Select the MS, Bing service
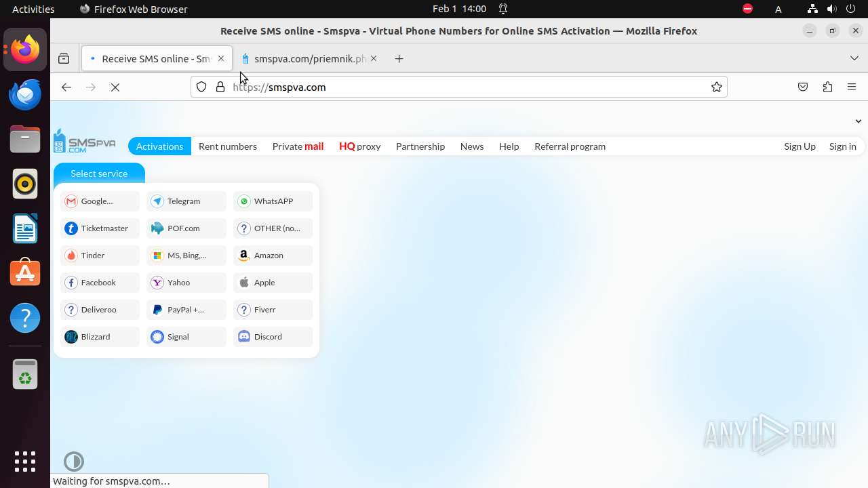The height and width of the screenshot is (488, 868). coord(186,256)
